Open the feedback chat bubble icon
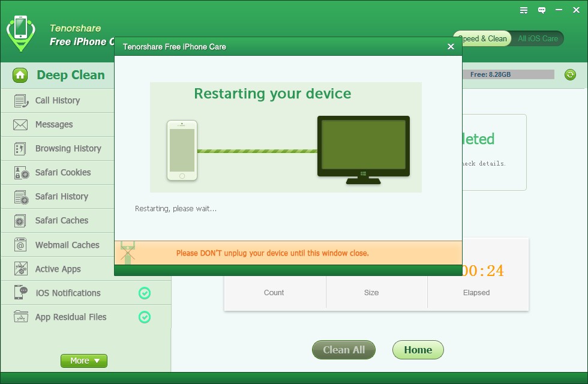588x384 pixels. click(x=542, y=10)
